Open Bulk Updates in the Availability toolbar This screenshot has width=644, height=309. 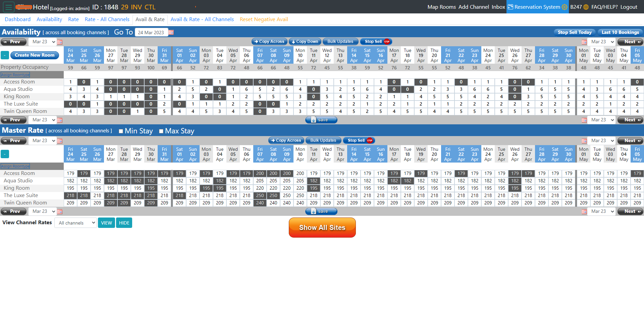coord(340,42)
